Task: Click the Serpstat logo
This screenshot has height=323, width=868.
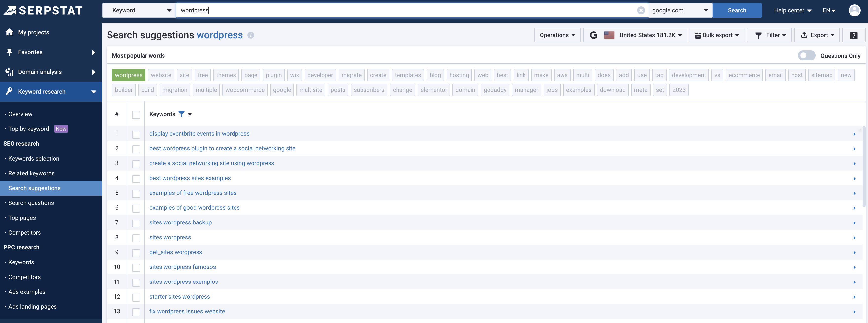Action: [x=43, y=10]
